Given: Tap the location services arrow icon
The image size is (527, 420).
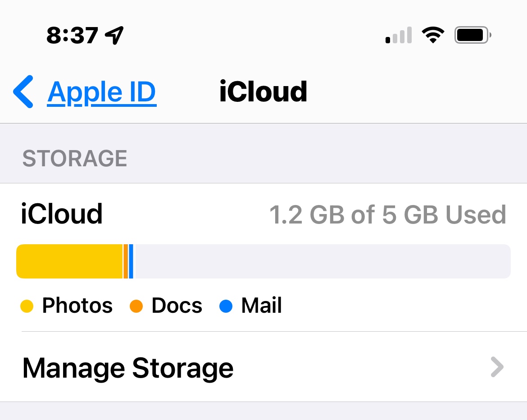Looking at the screenshot, I should pyautogui.click(x=114, y=35).
